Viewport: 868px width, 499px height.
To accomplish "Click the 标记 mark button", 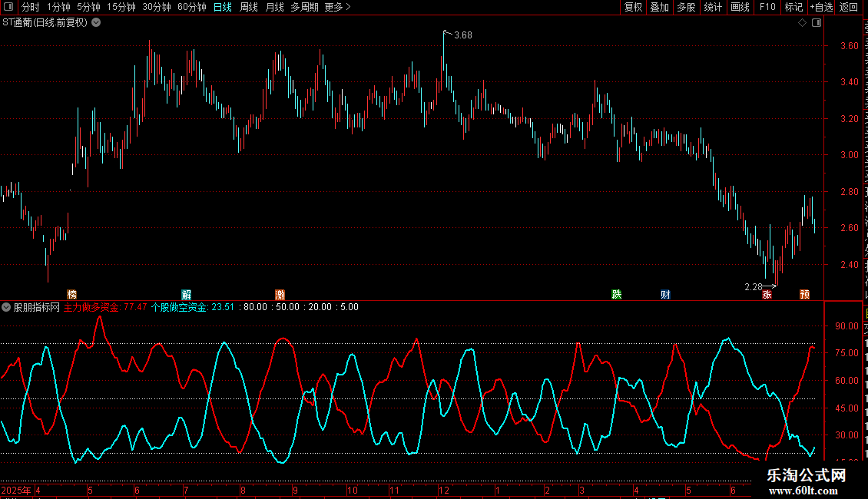I will pos(793,7).
